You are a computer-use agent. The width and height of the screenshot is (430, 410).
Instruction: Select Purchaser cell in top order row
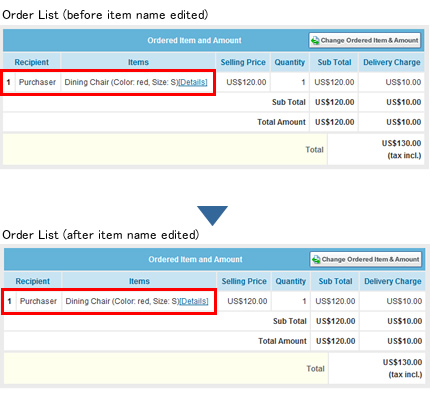[x=37, y=82]
